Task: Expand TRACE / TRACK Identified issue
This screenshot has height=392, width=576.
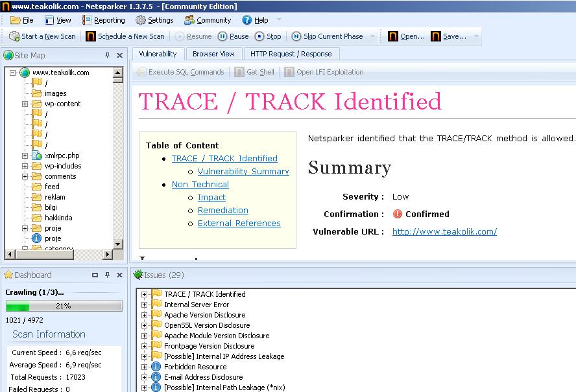Action: click(144, 294)
